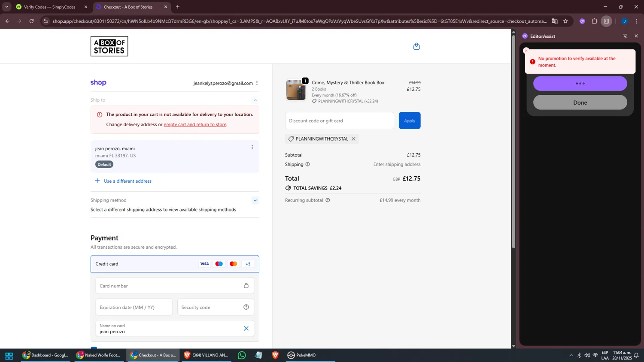Viewport: 644px width, 362px height.
Task: Close the Checkout tab
Action: click(166, 7)
